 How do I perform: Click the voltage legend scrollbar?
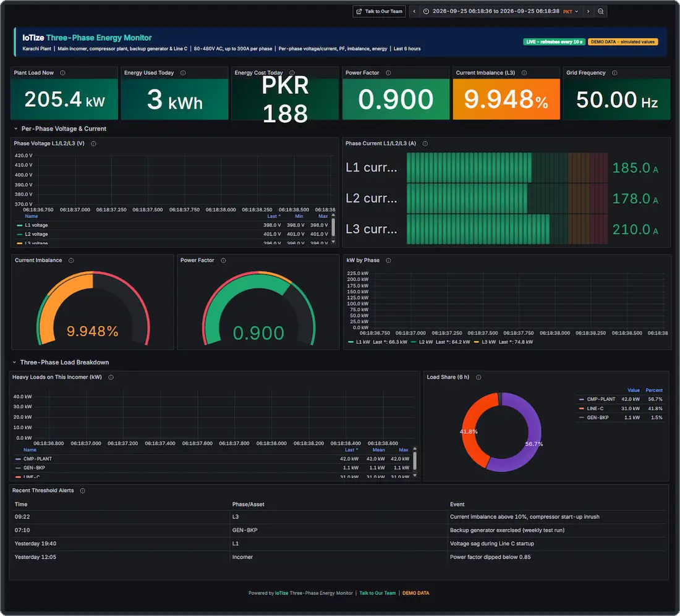(x=333, y=227)
